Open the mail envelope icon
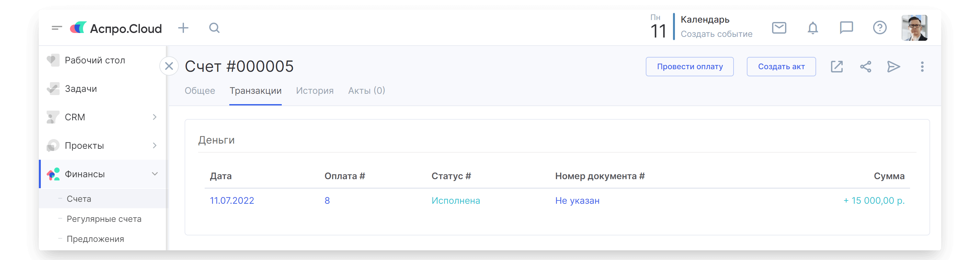Image resolution: width=980 pixels, height=260 pixels. click(779, 28)
